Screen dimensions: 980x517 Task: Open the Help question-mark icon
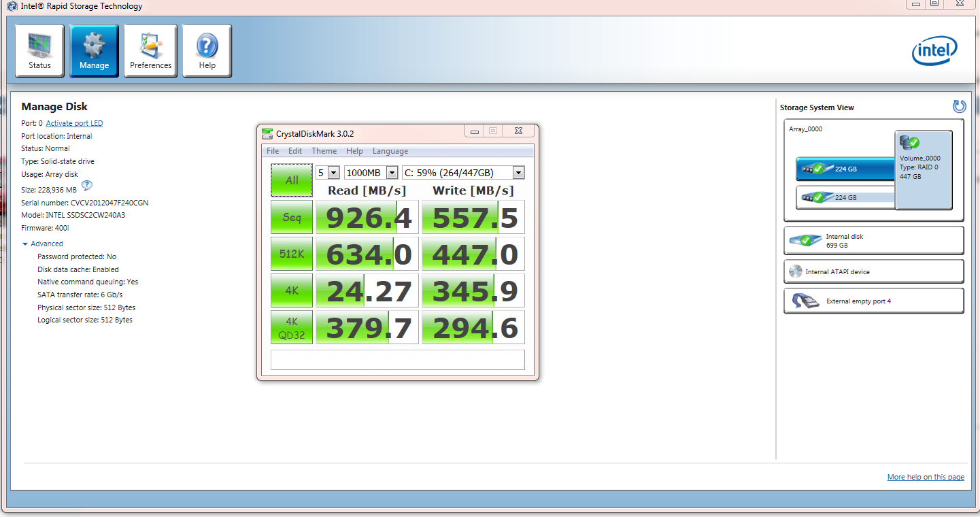(207, 46)
